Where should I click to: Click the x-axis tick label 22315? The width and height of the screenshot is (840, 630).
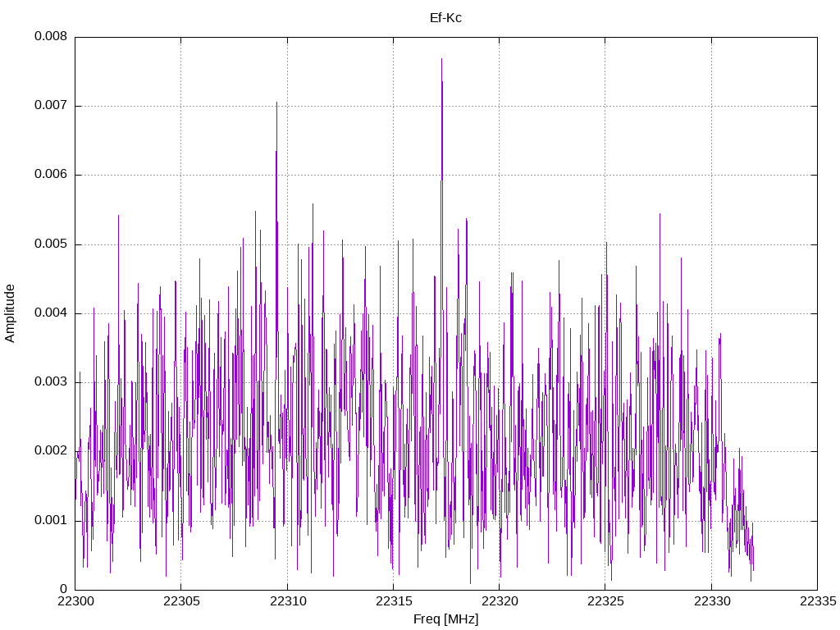tap(393, 601)
